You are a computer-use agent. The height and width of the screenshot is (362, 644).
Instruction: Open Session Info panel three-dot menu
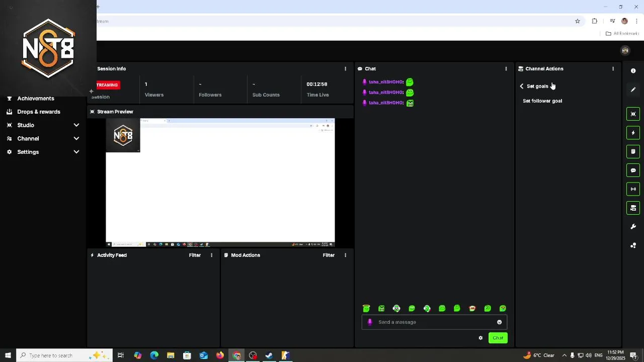click(x=345, y=69)
